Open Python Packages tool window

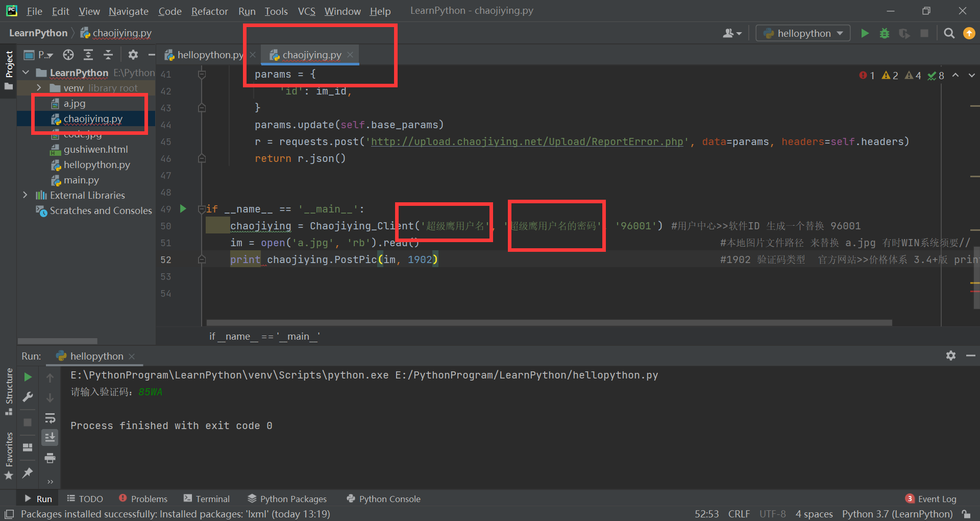287,499
